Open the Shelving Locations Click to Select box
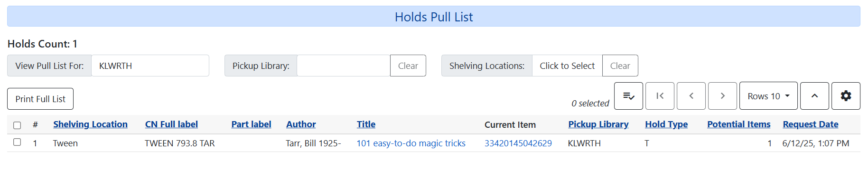The height and width of the screenshot is (190, 868). pyautogui.click(x=567, y=66)
